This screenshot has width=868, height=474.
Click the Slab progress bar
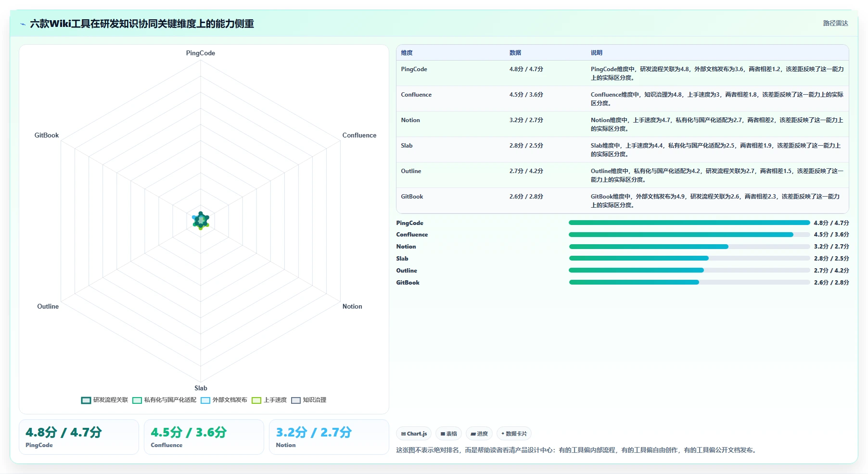tap(689, 259)
